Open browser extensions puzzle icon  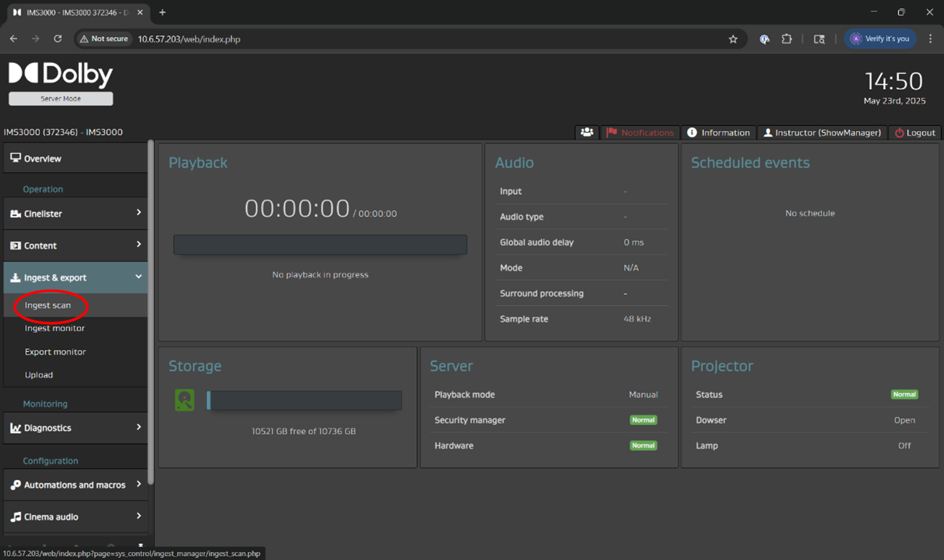point(787,39)
